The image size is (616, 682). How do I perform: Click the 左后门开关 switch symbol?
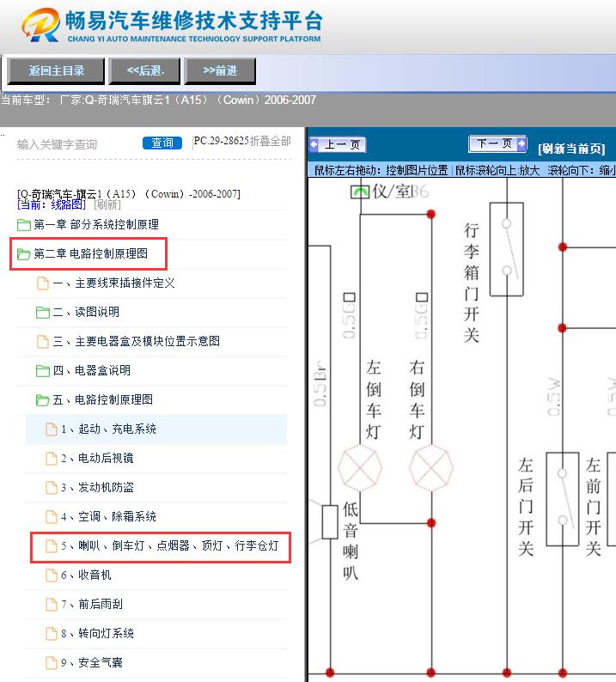[x=563, y=499]
